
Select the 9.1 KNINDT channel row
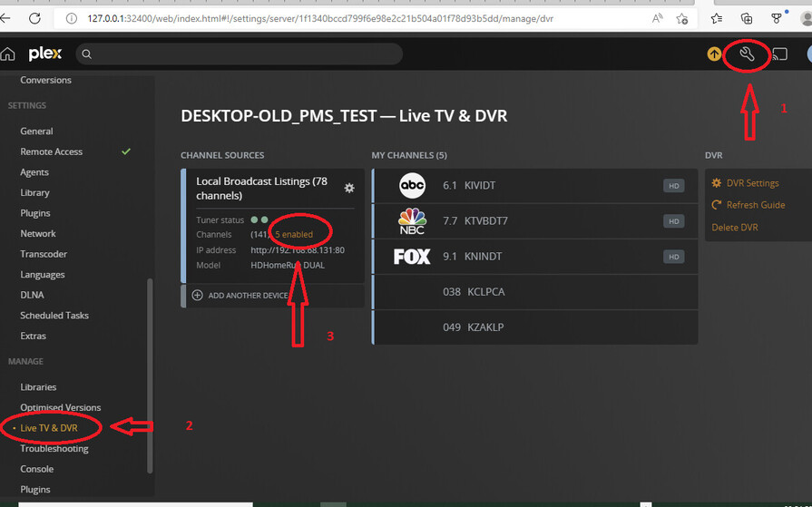coord(535,257)
